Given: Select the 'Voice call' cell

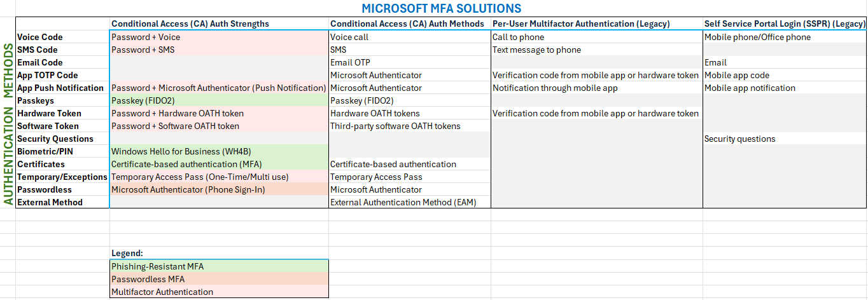Looking at the screenshot, I should 410,37.
